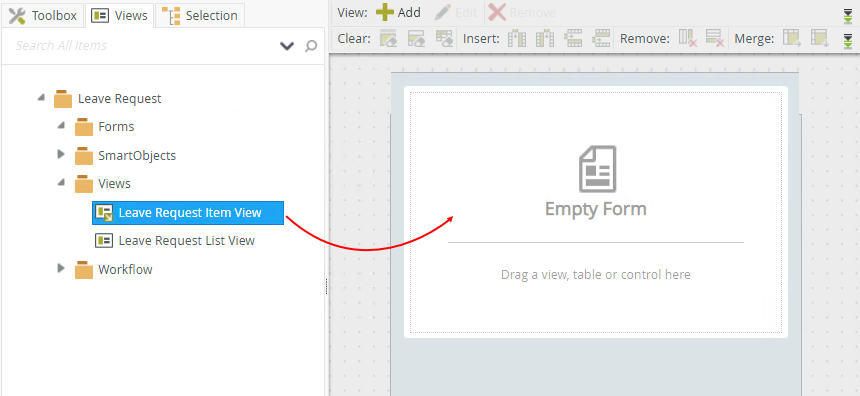The width and height of the screenshot is (860, 396).
Task: Click the Empty Form document icon
Action: [598, 169]
